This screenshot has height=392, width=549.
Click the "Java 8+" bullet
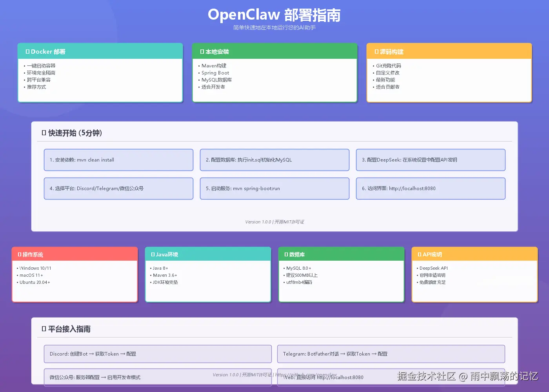(159, 268)
